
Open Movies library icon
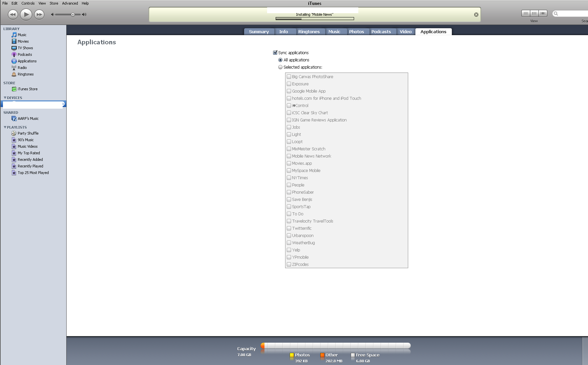click(x=14, y=41)
